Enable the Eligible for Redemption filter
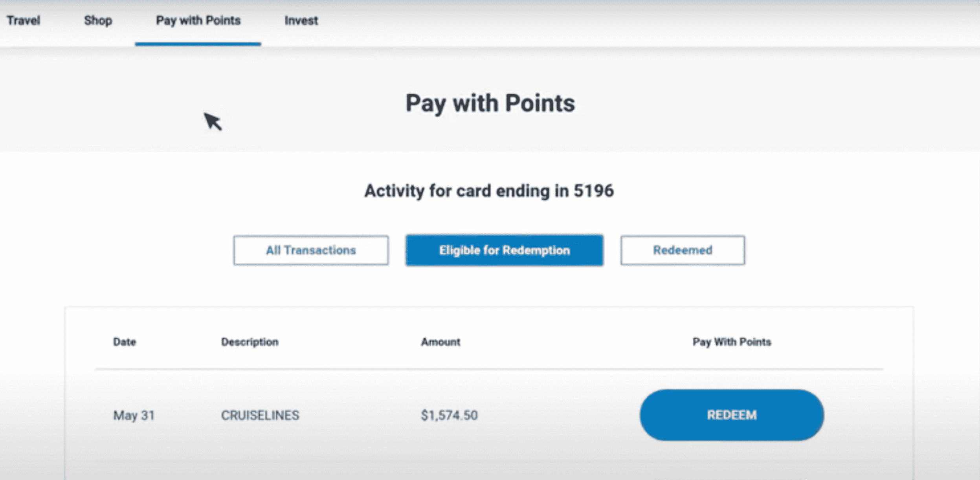The height and width of the screenshot is (480, 980). coord(504,250)
